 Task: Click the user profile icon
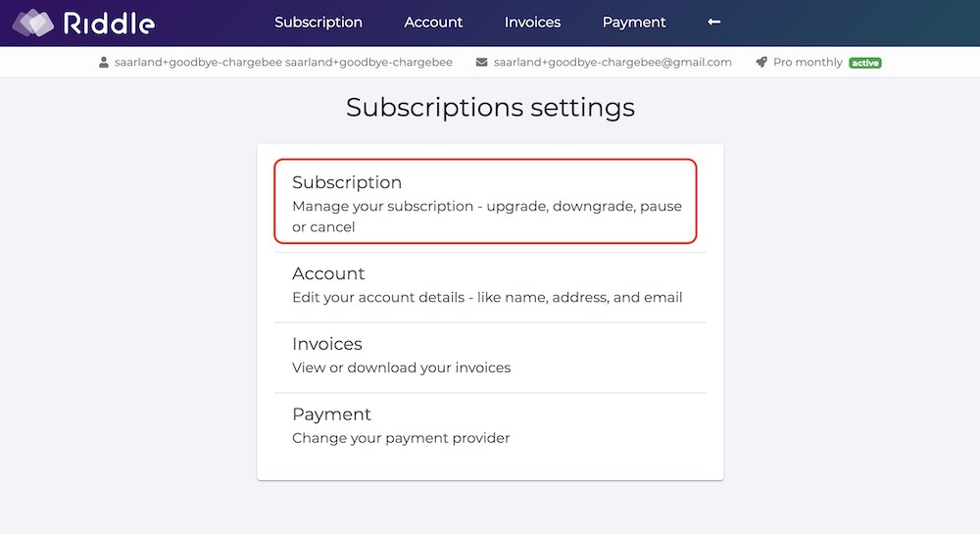tap(104, 63)
